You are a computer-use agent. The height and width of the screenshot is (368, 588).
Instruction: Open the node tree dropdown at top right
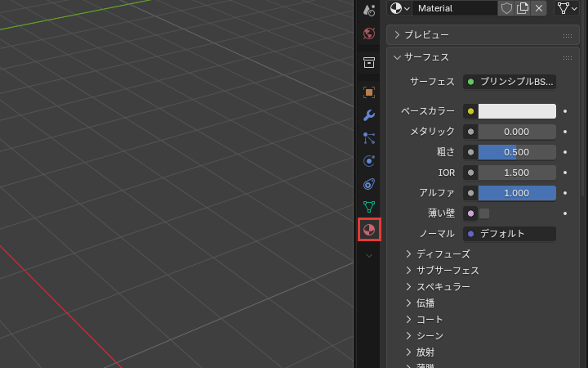point(567,8)
